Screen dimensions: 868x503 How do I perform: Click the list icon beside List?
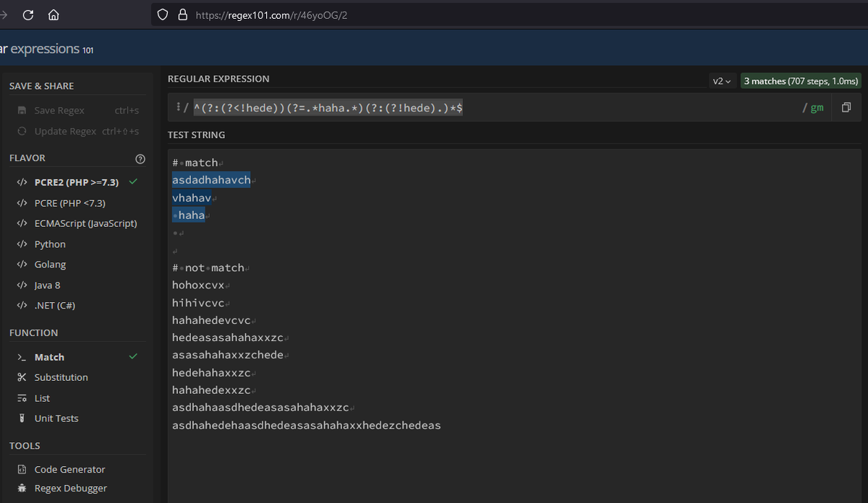(x=21, y=398)
